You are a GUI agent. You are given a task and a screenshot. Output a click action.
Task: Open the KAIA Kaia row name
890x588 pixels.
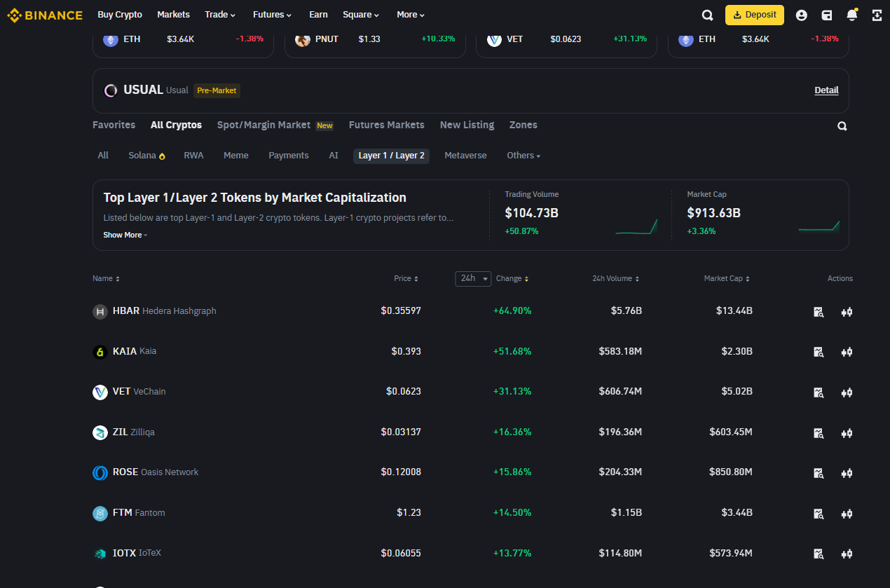[135, 351]
